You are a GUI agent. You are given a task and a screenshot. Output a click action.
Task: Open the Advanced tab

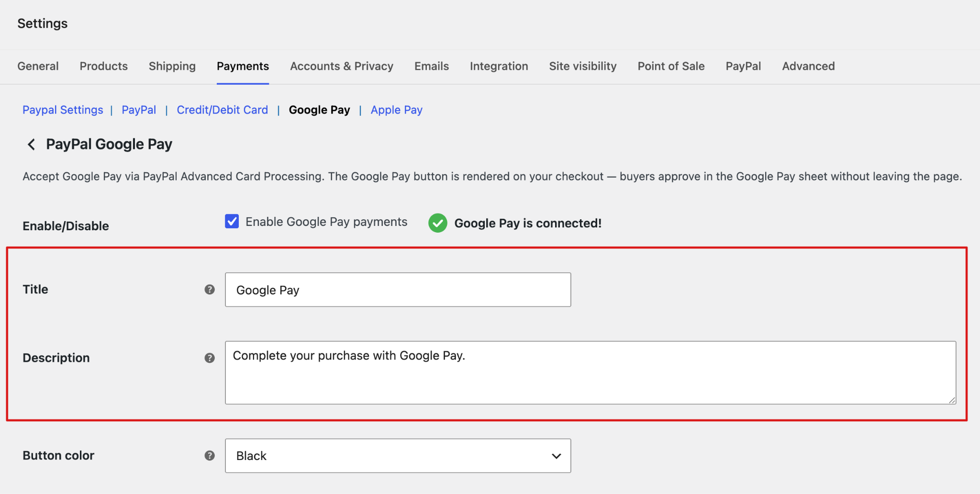(x=809, y=66)
